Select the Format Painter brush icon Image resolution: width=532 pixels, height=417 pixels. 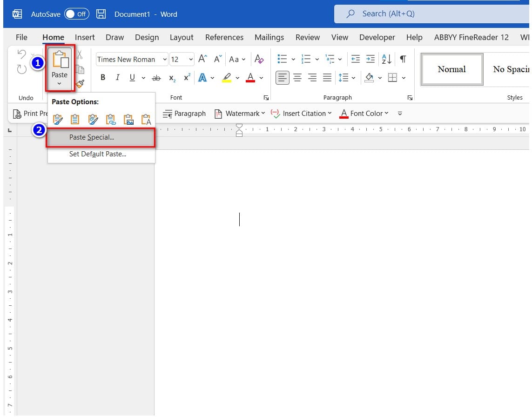click(80, 83)
